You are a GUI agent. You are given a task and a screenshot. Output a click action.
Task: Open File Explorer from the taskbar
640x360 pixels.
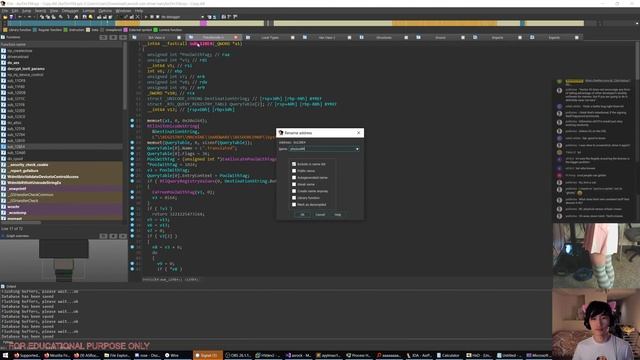click(118, 356)
